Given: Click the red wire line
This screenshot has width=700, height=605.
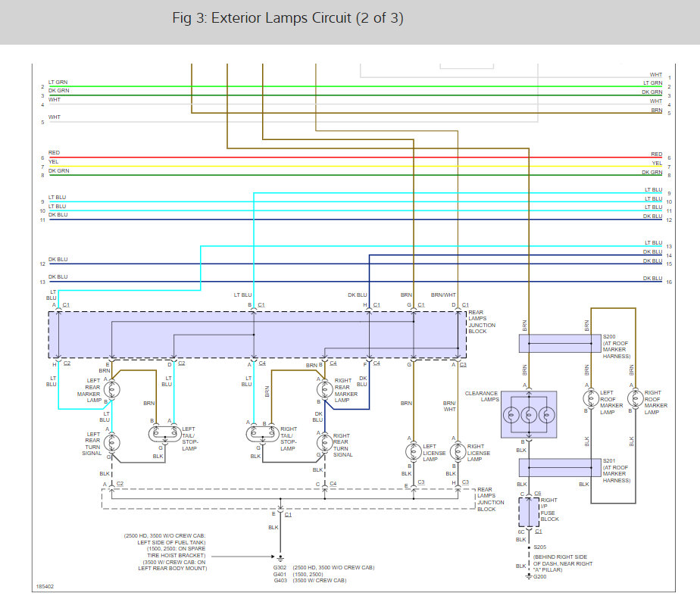Looking at the screenshot, I should click(x=348, y=158).
